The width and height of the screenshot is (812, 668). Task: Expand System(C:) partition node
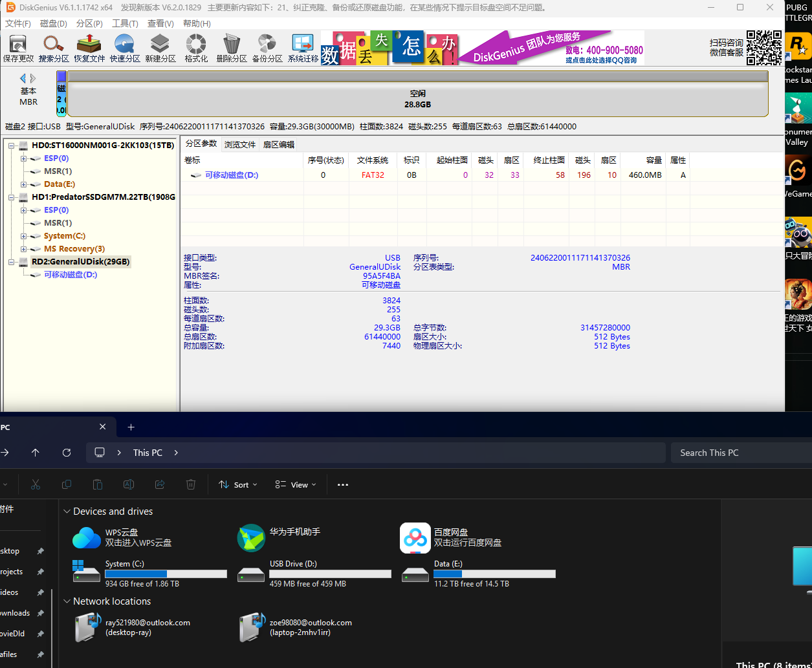[x=23, y=236]
